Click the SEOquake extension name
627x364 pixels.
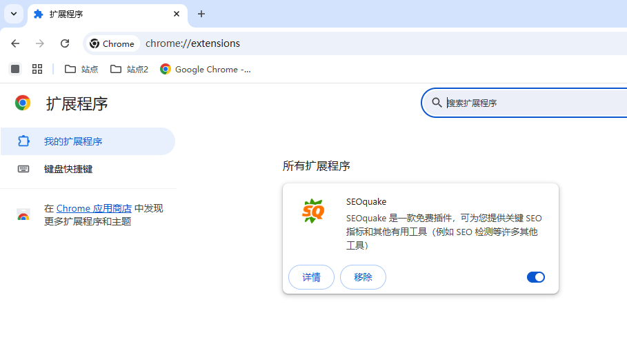(366, 202)
